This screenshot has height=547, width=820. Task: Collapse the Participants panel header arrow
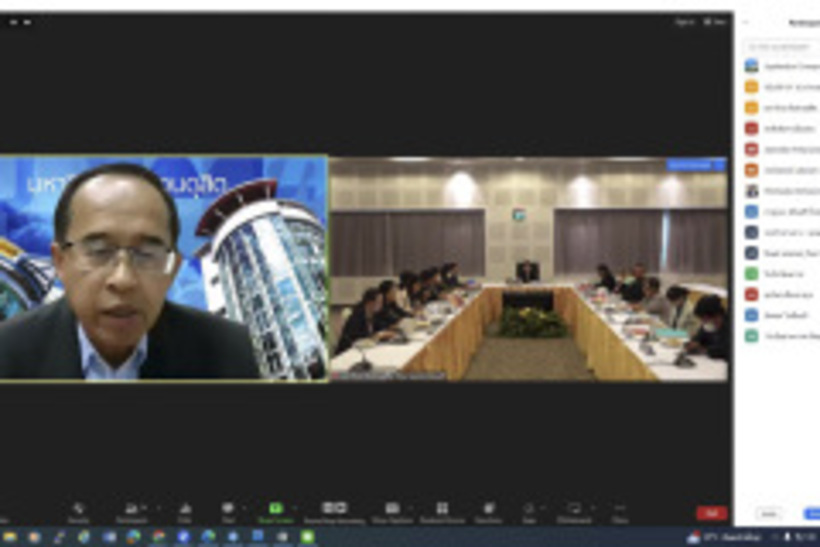point(746,22)
